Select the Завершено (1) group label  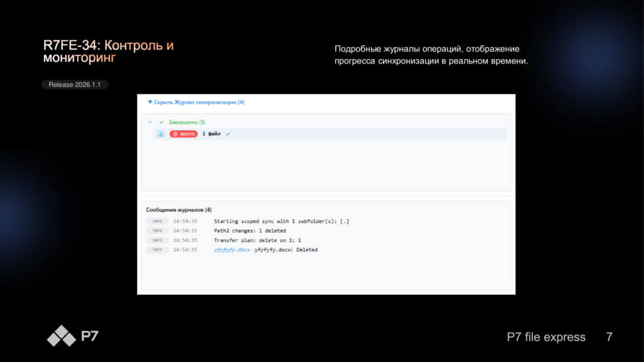point(186,122)
